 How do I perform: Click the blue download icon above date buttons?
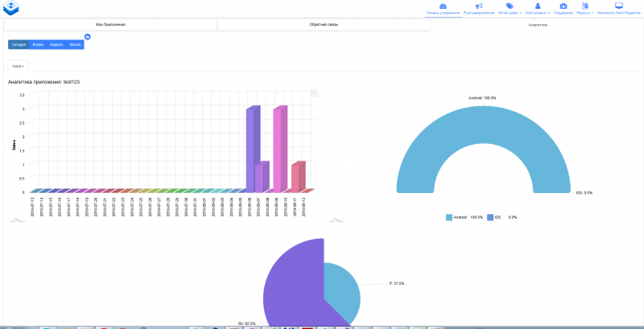87,37
